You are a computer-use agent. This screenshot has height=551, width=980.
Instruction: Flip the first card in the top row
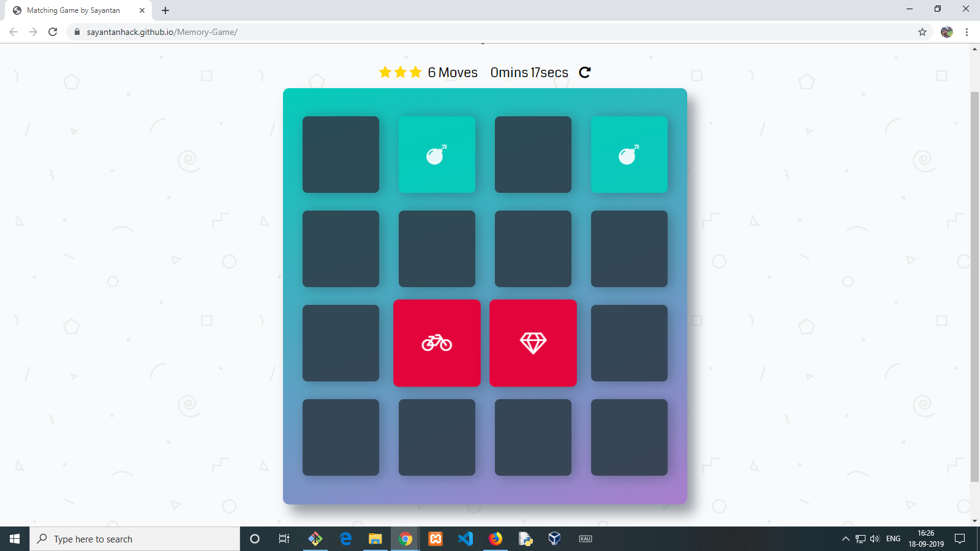341,154
